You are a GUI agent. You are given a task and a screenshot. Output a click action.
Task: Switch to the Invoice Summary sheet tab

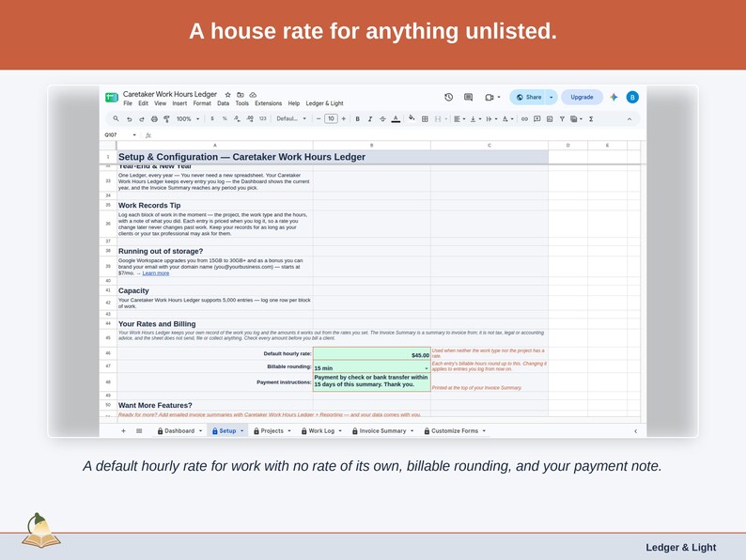(x=382, y=431)
